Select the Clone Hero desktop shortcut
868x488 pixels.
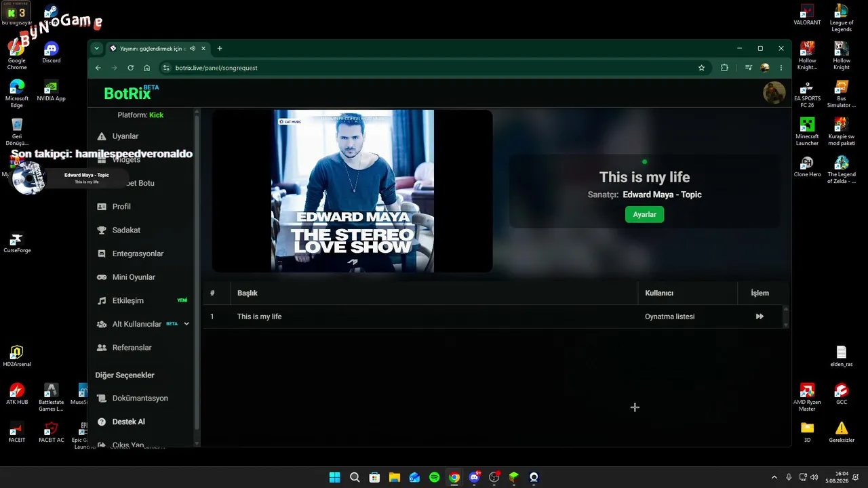coord(807,167)
